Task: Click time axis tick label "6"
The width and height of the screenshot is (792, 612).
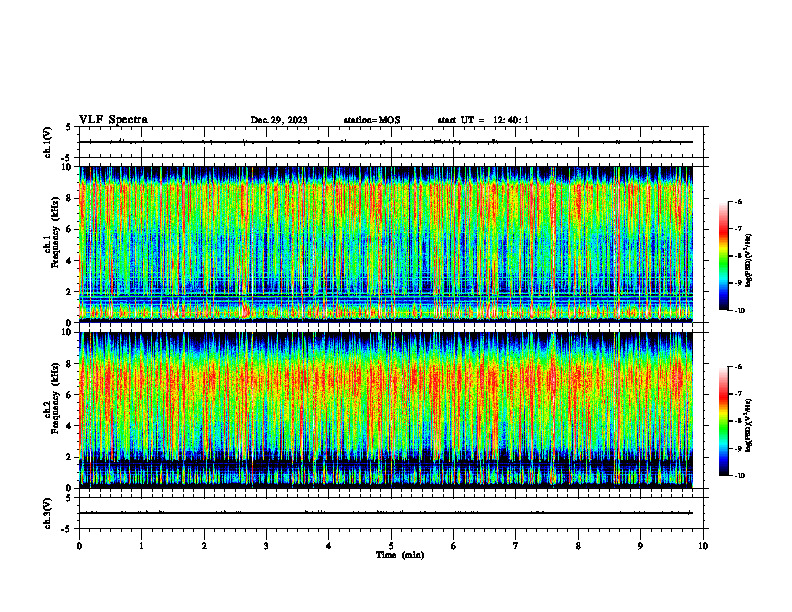Action: [x=454, y=546]
